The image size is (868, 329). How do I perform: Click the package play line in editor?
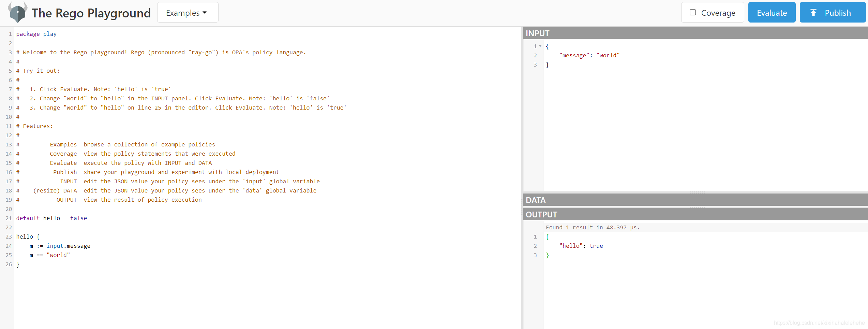[36, 34]
